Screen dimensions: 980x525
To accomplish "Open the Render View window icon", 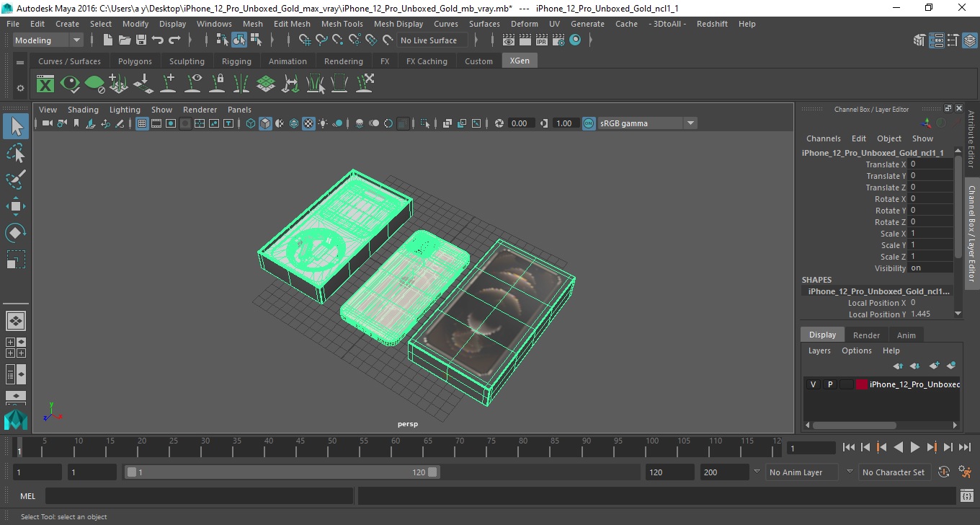I will (x=509, y=40).
